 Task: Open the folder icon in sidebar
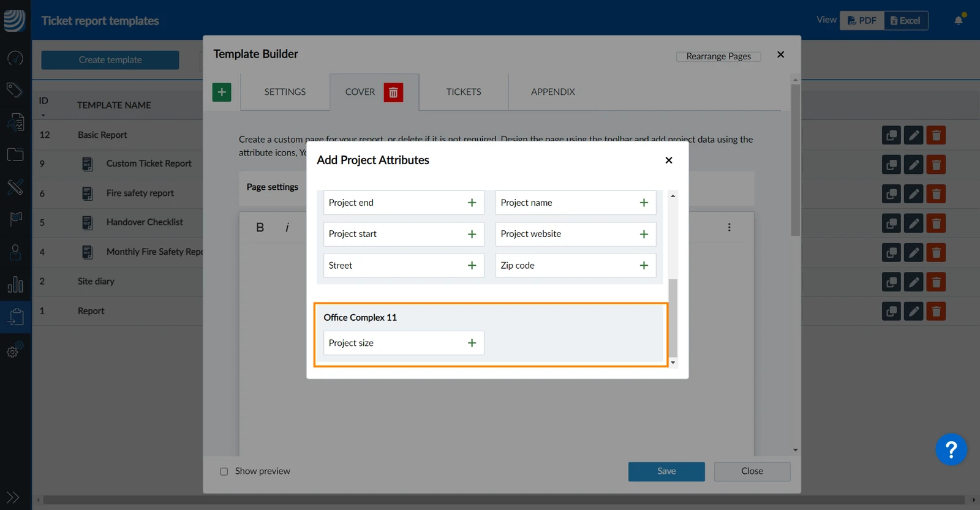pos(15,154)
